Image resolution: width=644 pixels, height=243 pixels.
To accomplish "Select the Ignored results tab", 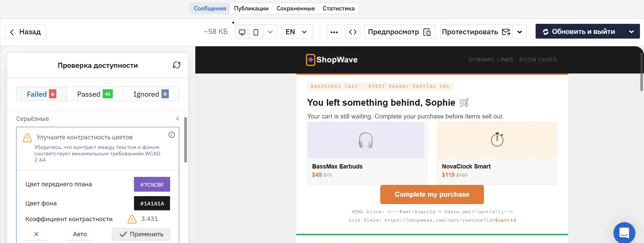I will [x=151, y=94].
